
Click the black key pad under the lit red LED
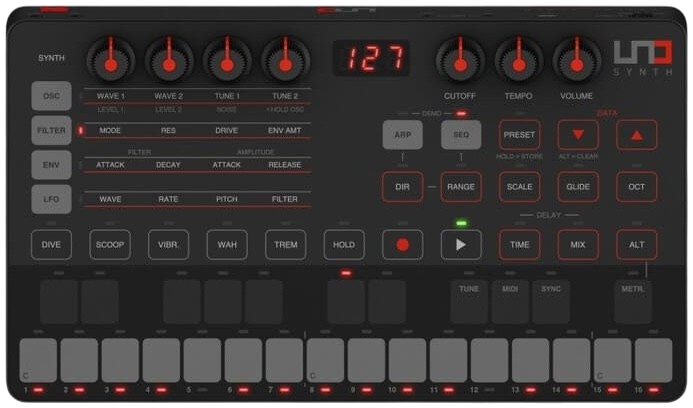point(346,301)
